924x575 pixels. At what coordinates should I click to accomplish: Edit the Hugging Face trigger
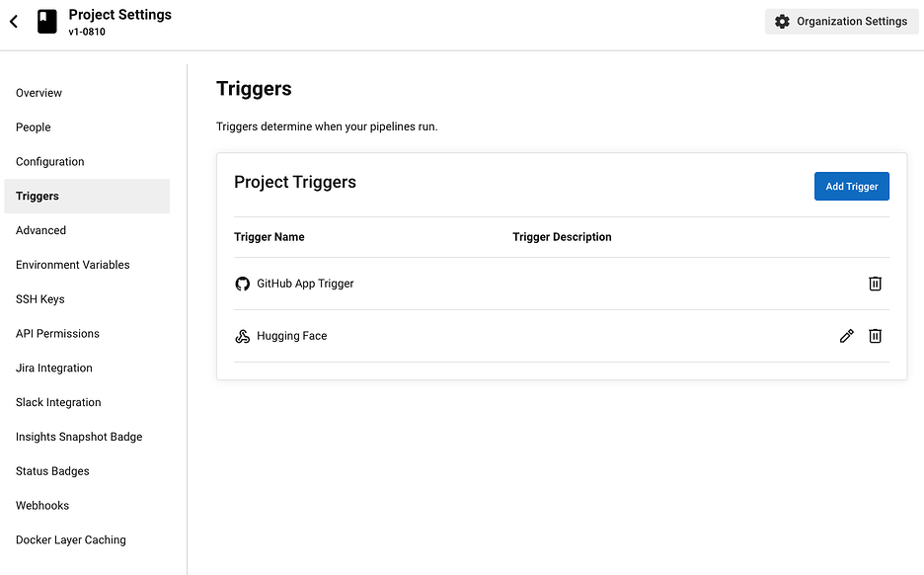846,336
